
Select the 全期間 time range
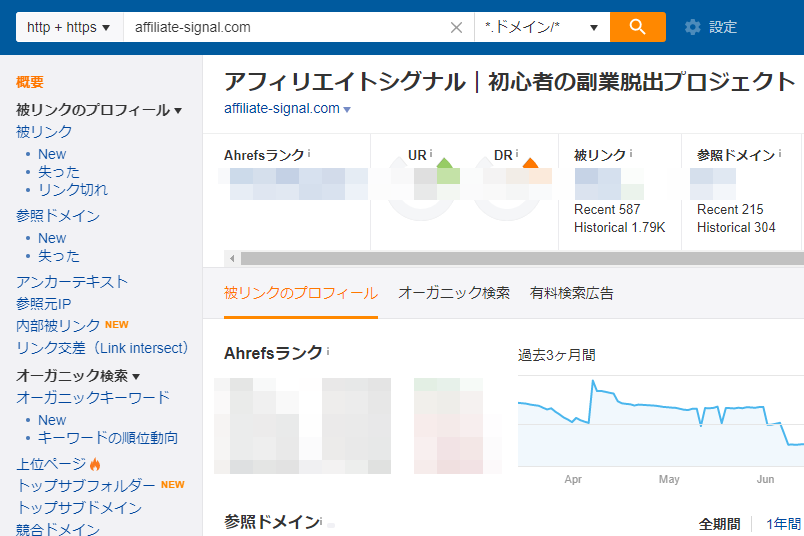click(x=719, y=524)
